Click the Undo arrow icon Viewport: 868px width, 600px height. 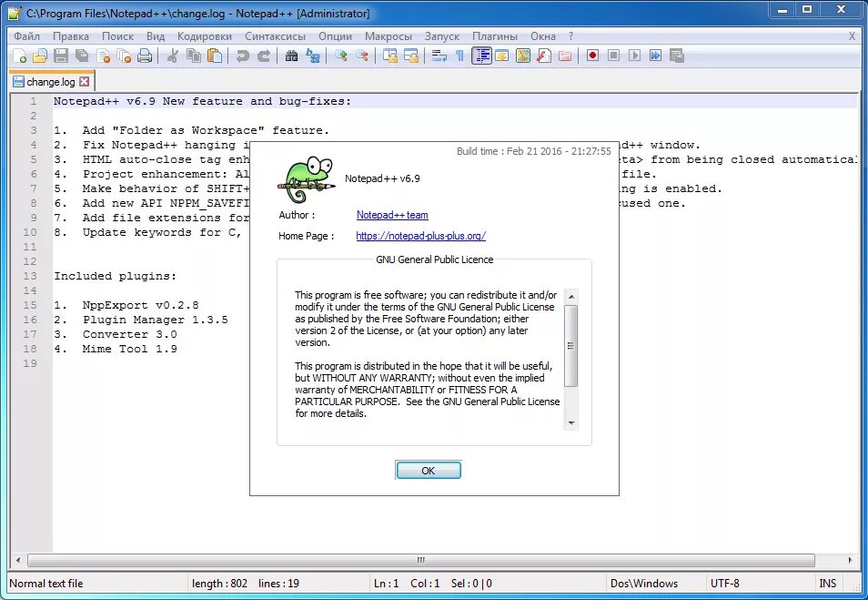(x=242, y=56)
